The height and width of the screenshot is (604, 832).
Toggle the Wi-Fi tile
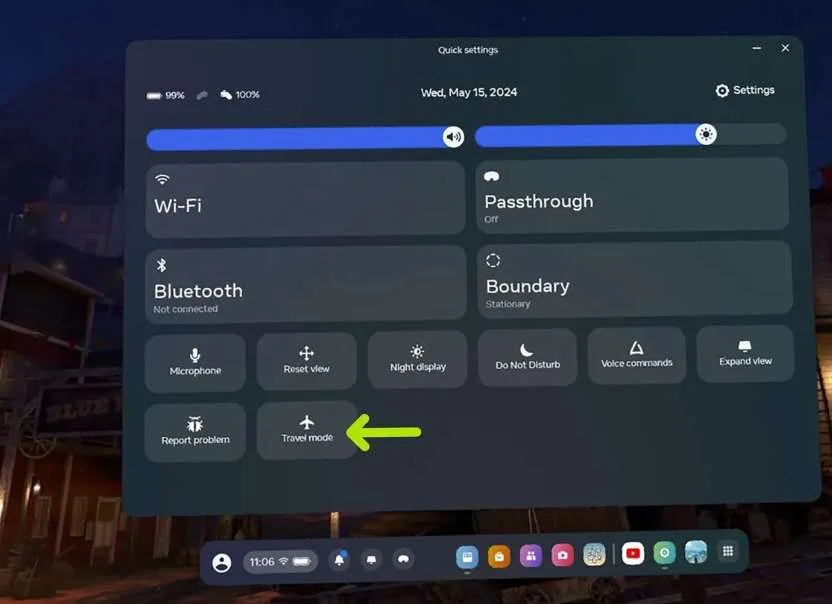click(305, 199)
